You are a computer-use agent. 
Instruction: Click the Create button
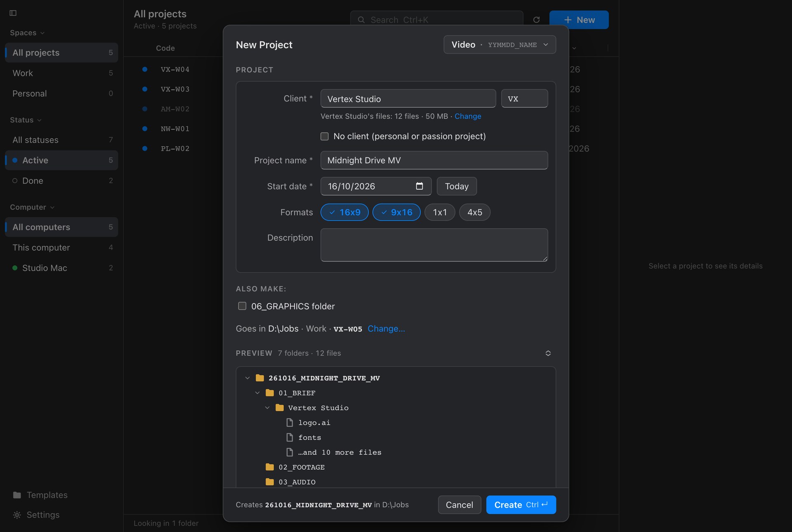tap(521, 505)
